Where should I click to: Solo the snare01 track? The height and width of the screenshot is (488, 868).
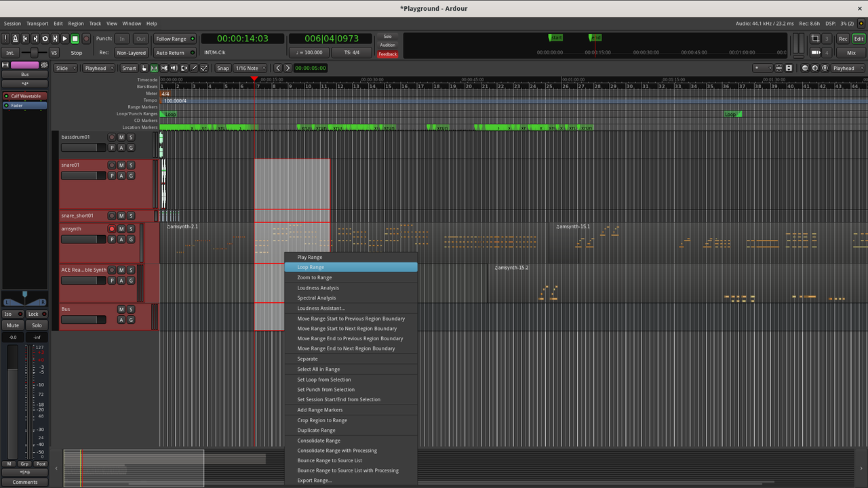click(x=131, y=165)
